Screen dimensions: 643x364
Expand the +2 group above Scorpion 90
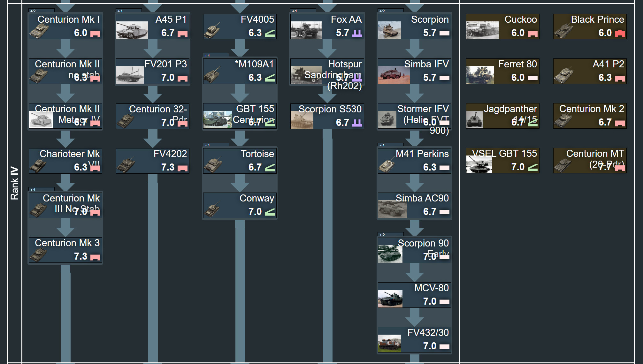pos(390,234)
